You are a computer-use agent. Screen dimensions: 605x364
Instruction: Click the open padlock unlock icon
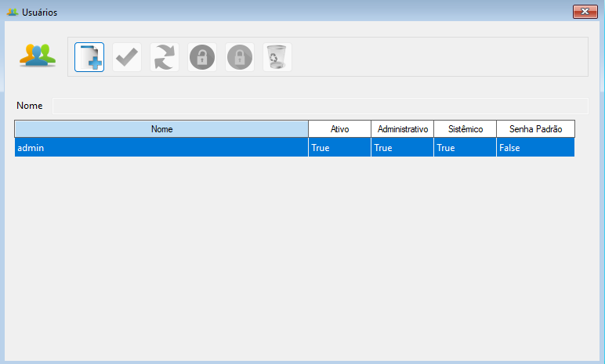tap(202, 57)
